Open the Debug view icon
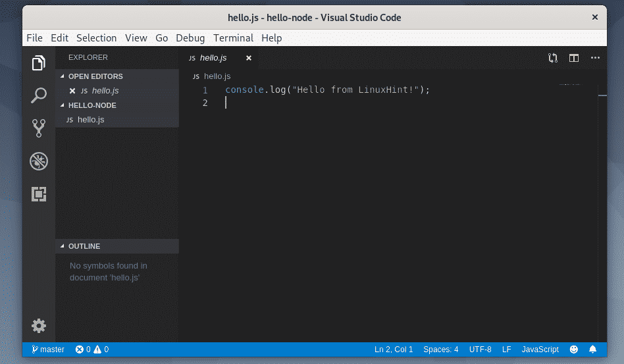The height and width of the screenshot is (364, 624). click(x=39, y=161)
